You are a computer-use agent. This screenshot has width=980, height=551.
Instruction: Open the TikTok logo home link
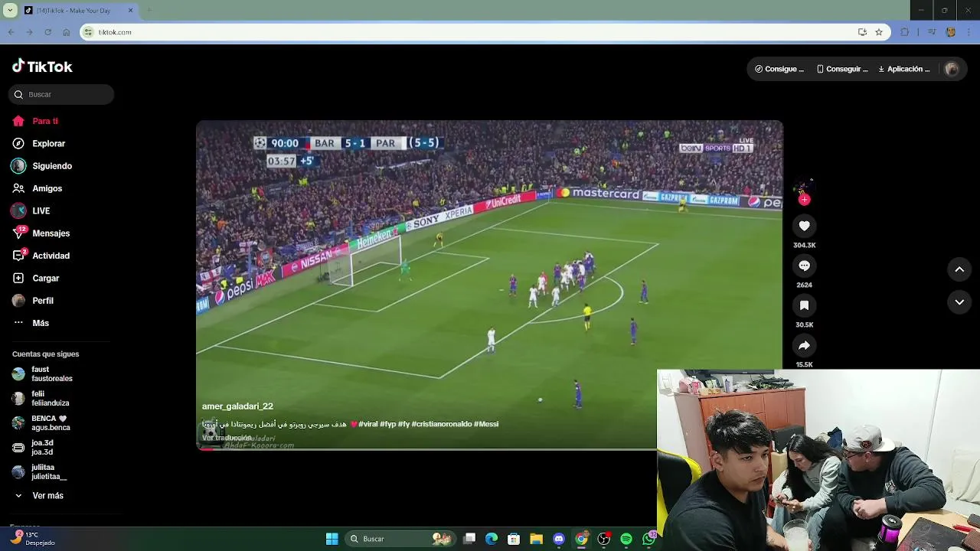click(42, 67)
